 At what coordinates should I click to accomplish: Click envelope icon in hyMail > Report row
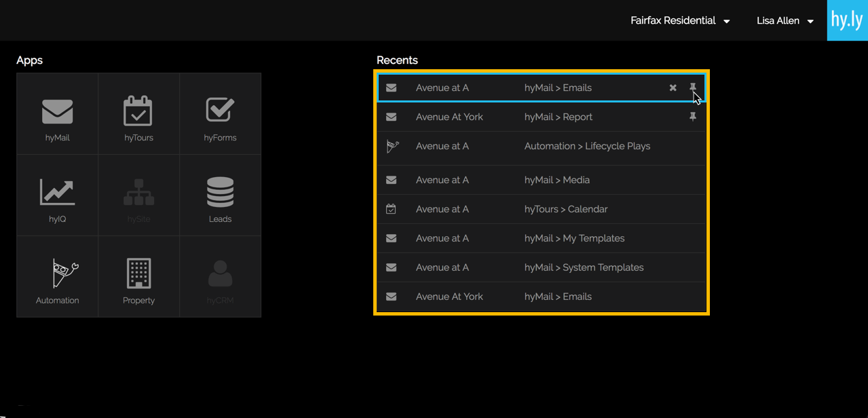click(391, 117)
